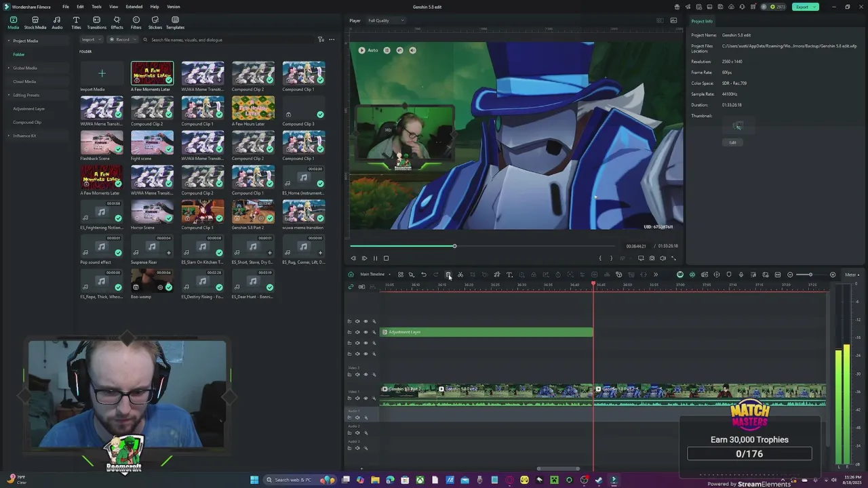Screen dimensions: 868x488
Task: Zoom out the timeline with minus icon
Action: point(790,274)
